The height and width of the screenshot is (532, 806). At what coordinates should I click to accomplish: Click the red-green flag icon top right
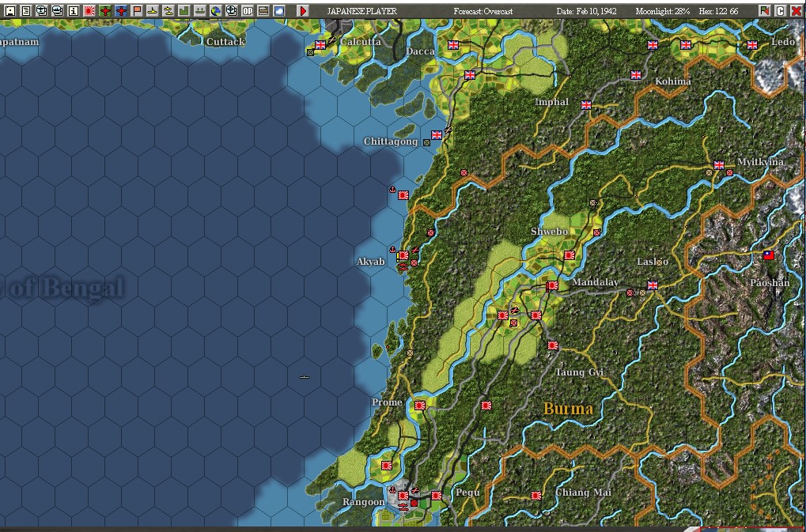point(765,10)
